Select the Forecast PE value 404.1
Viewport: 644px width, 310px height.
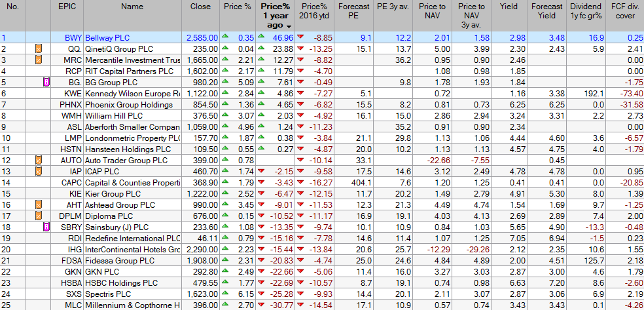tap(362, 183)
